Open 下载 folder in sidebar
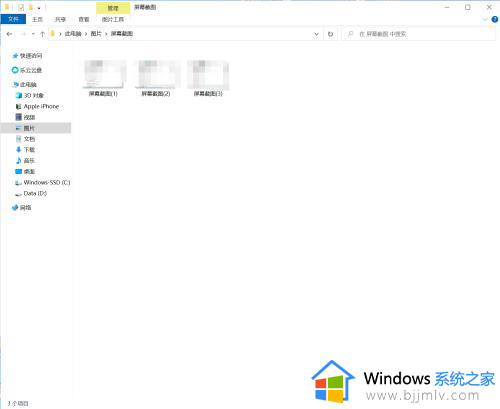The image size is (500, 409). click(25, 150)
